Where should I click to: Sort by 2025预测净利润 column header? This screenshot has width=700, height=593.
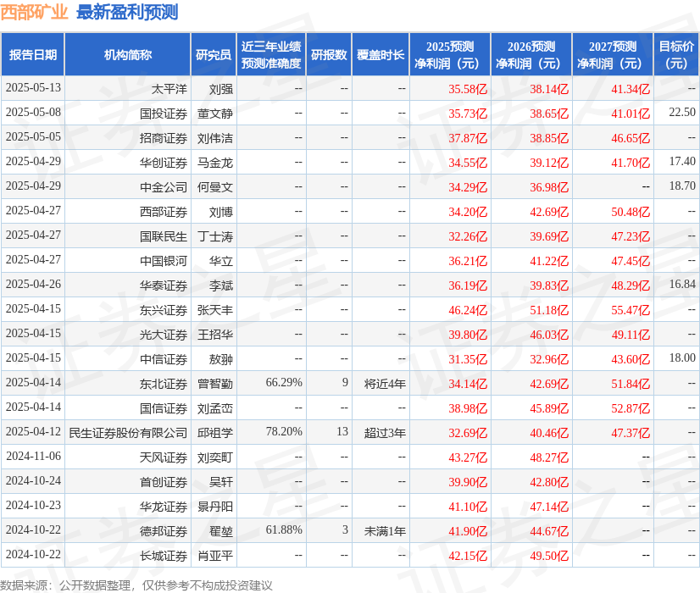point(450,53)
